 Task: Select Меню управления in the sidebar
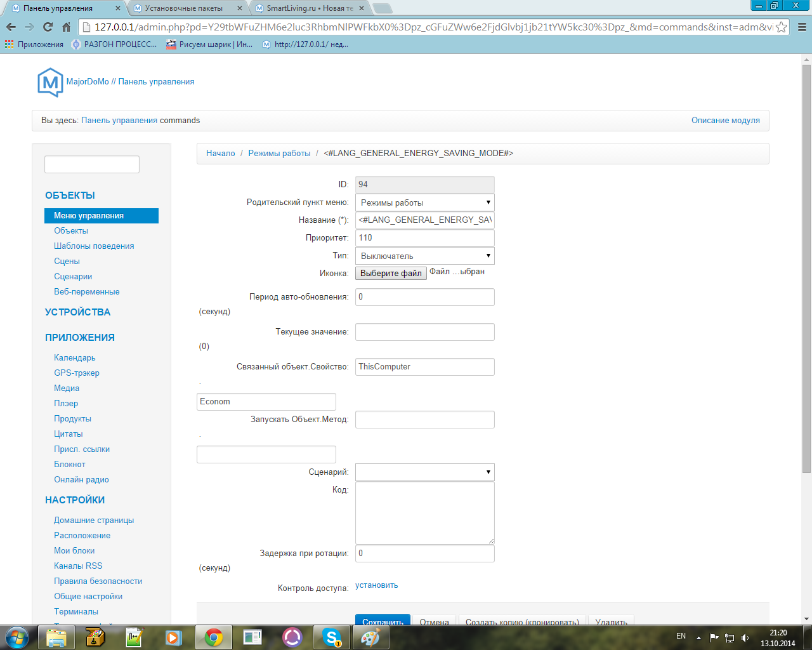101,216
